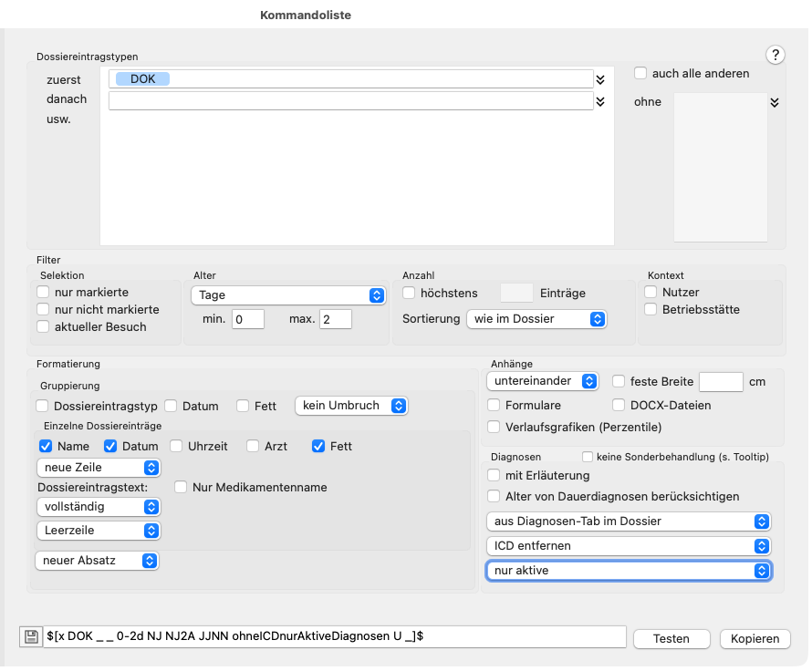Select the DOK token in zuerst field
Screen dimensions: 812x671
[x=142, y=79]
